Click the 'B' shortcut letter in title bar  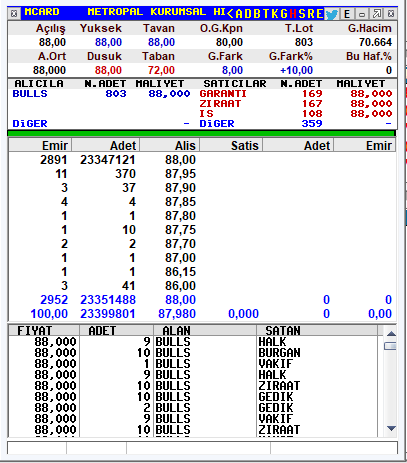257,14
